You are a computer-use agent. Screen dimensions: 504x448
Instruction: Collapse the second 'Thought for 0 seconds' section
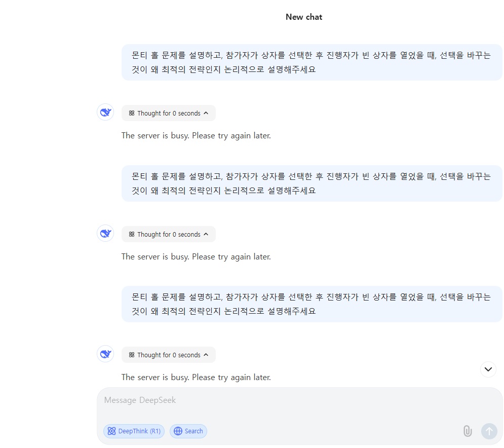[x=169, y=234]
